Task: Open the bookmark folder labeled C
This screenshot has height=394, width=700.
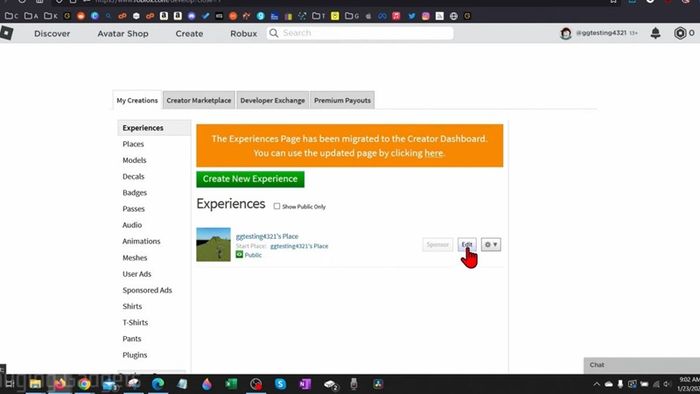Action: (x=12, y=16)
